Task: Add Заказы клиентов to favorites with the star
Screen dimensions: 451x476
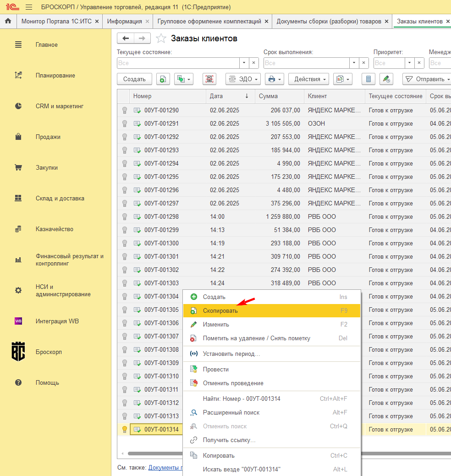Action: coord(161,38)
